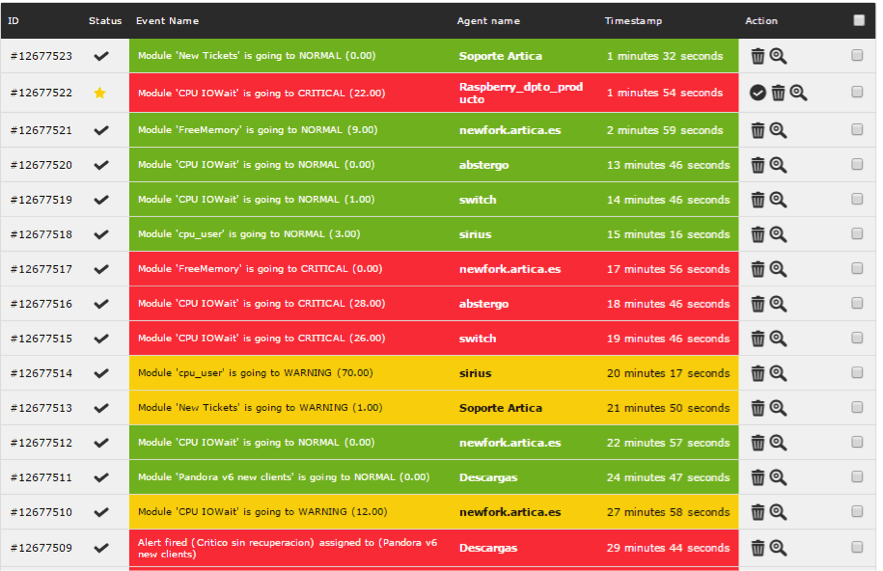Open agent Raspberry_dpto_producto link
883x571 pixels.
[521, 93]
